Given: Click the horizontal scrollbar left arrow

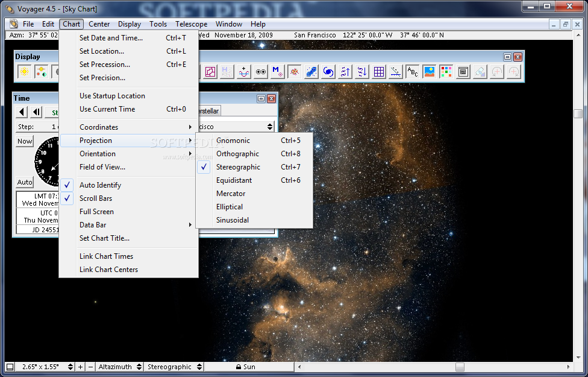Looking at the screenshot, I should (x=299, y=367).
